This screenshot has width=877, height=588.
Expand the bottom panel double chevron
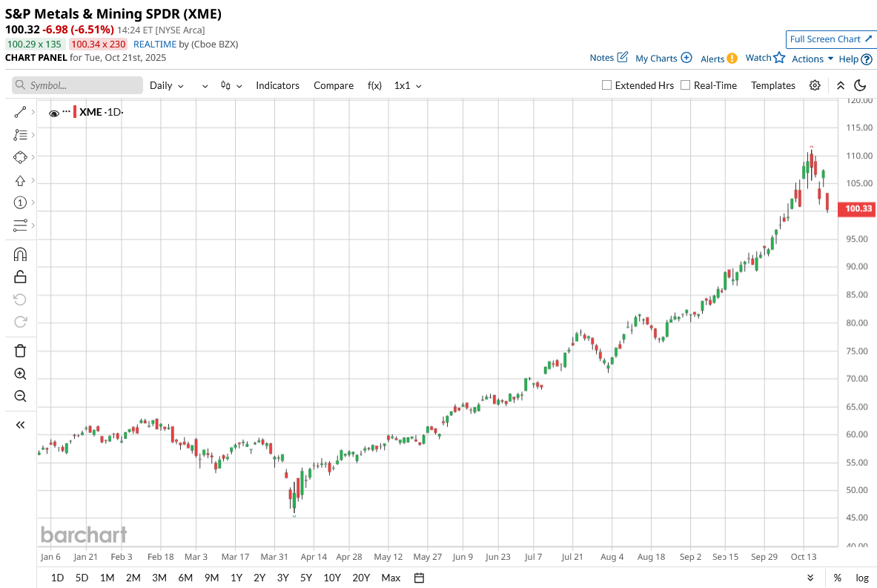point(810,578)
